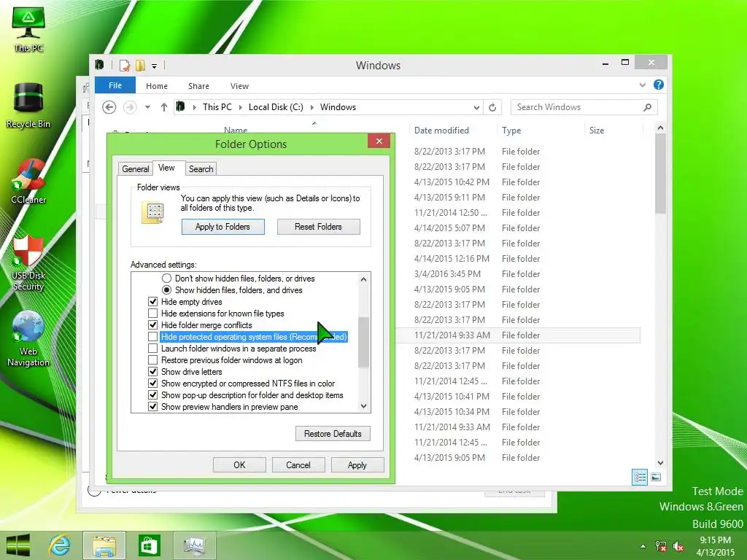Click Reset Folders button

coord(318,227)
